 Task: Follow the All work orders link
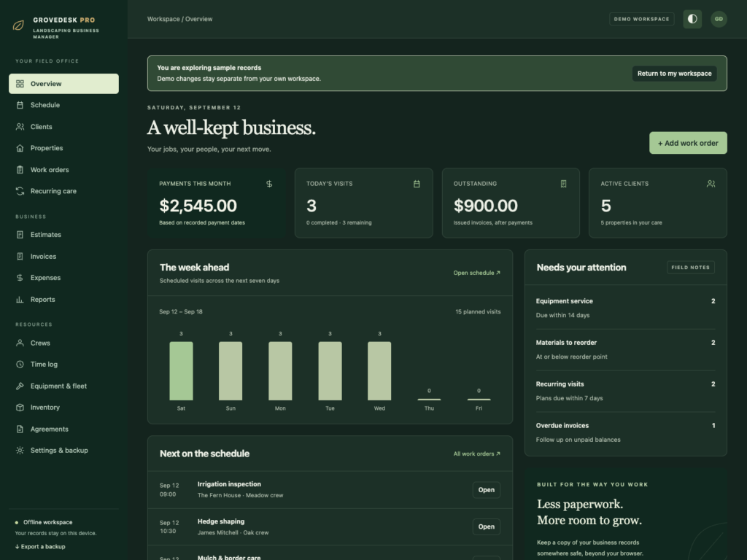(x=476, y=454)
